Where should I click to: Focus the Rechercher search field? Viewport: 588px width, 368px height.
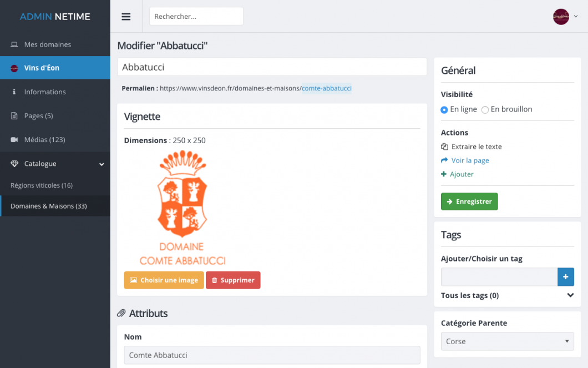196,17
